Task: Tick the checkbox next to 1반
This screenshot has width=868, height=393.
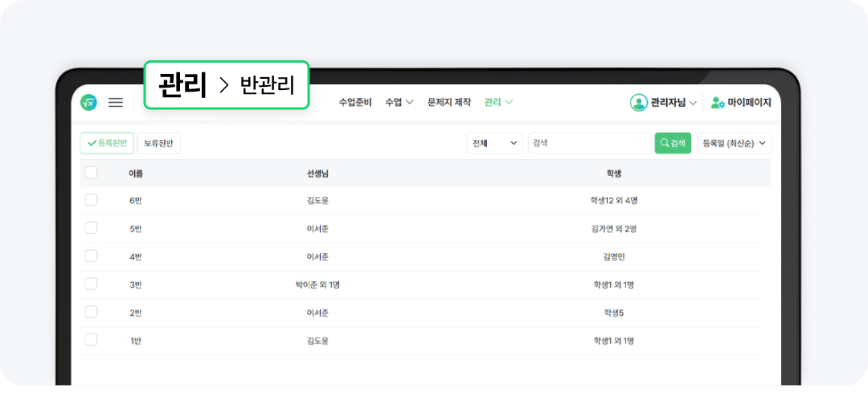Action: (92, 340)
